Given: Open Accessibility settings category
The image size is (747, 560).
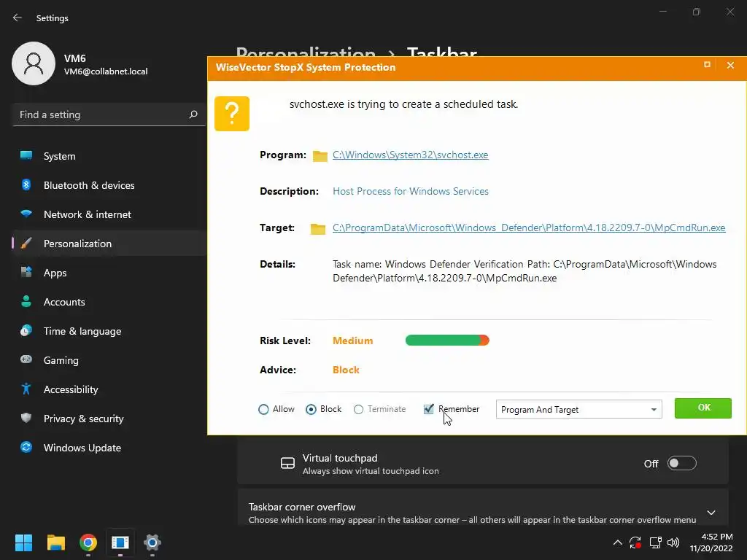Looking at the screenshot, I should (109, 389).
